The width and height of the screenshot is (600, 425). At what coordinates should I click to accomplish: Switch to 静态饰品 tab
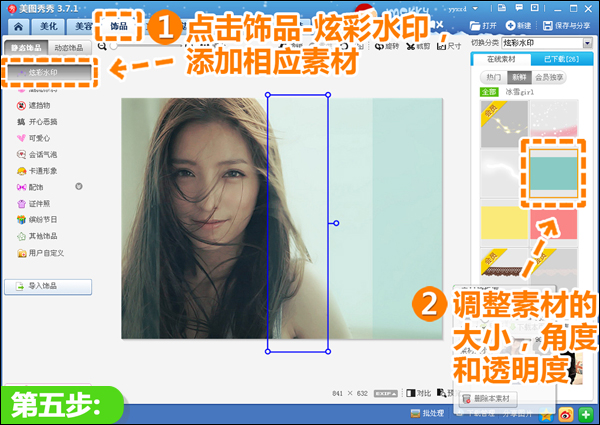click(26, 48)
